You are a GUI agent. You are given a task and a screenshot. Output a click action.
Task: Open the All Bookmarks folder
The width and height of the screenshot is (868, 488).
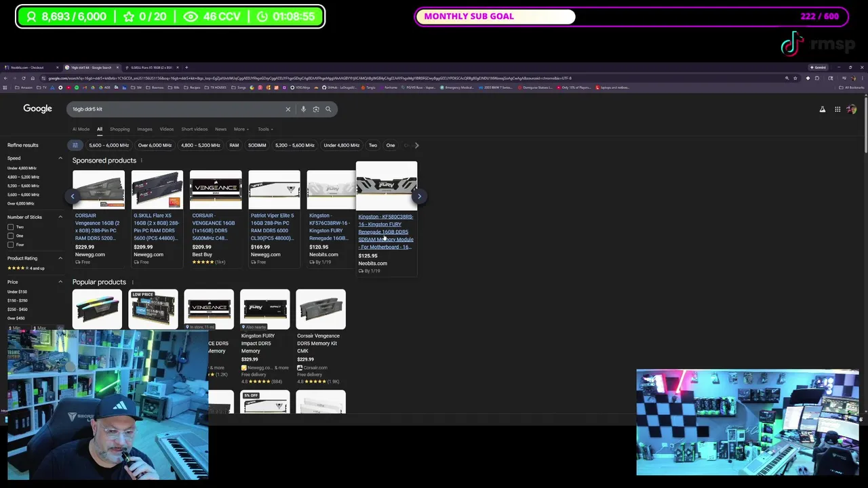tap(850, 87)
